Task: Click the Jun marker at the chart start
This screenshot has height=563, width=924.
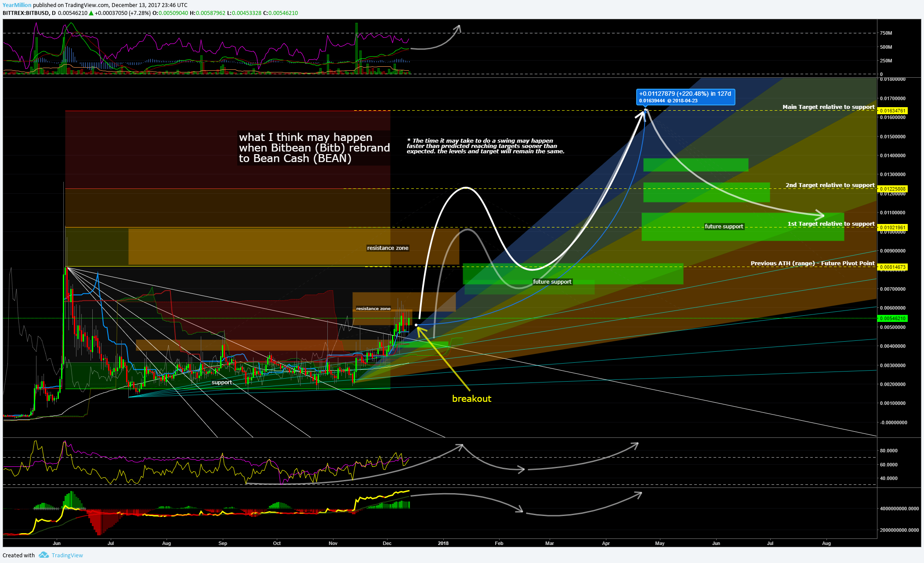Action: tap(57, 543)
